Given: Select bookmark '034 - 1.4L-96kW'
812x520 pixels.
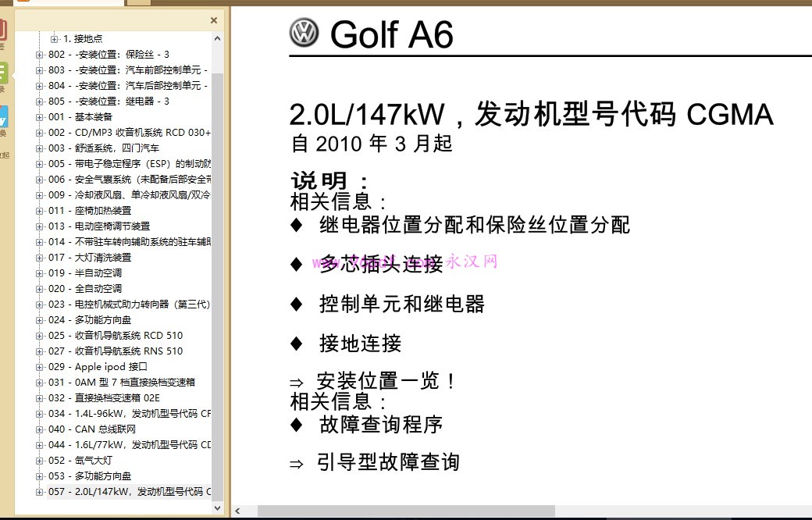Looking at the screenshot, I should click(130, 413).
